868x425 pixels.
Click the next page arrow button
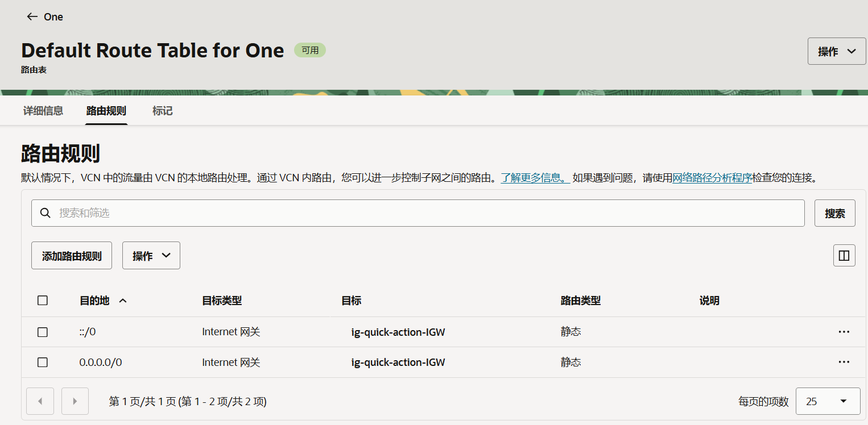75,401
